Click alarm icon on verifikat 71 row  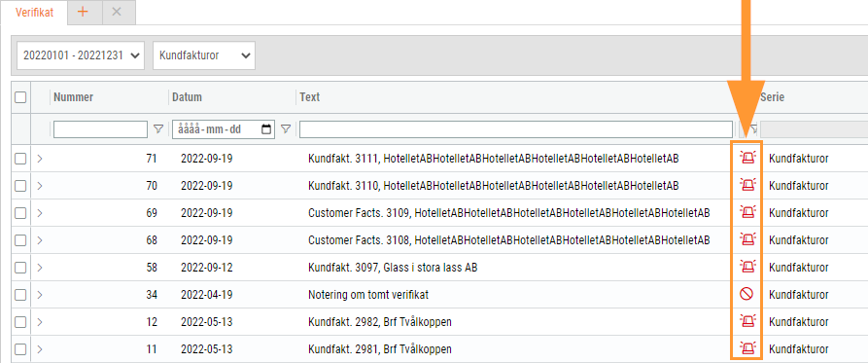coord(747,159)
